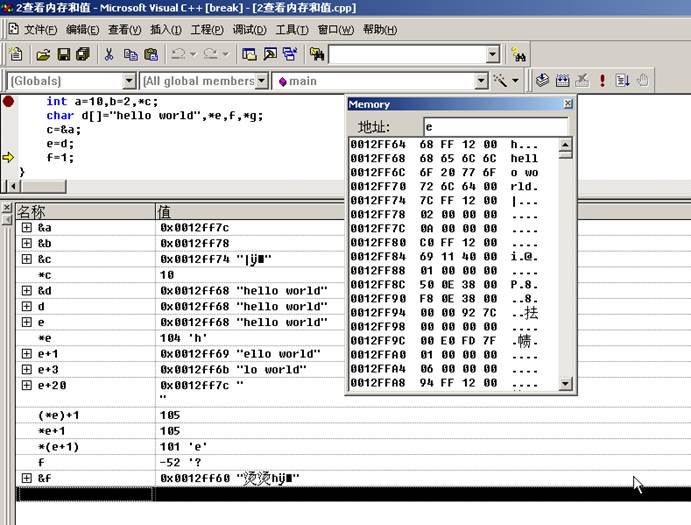Open the 工具(T) tools menu

(x=291, y=29)
